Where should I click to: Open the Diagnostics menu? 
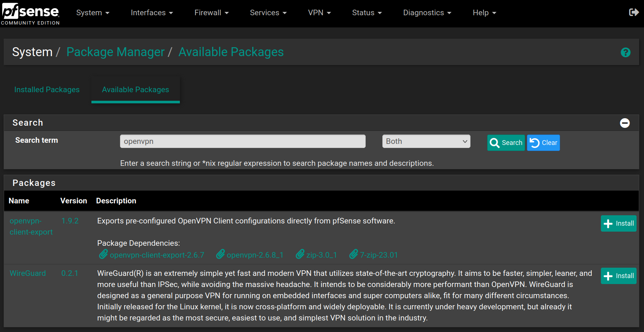427,13
